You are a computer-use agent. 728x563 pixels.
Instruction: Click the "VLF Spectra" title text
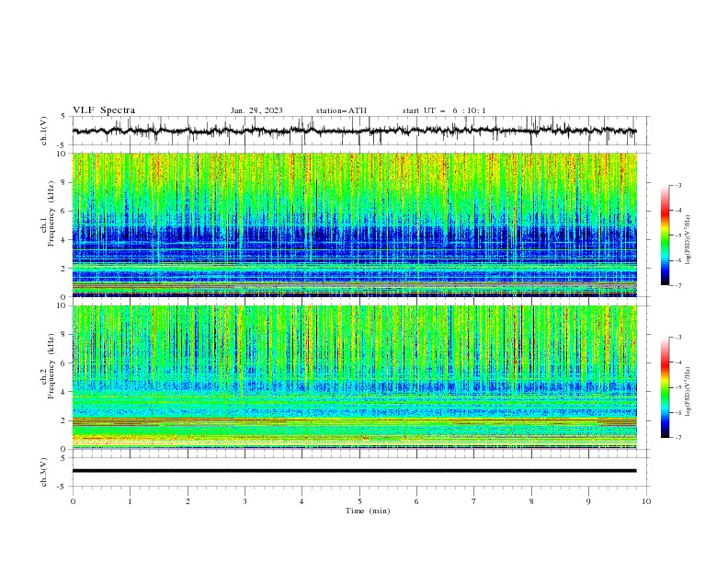click(x=104, y=110)
